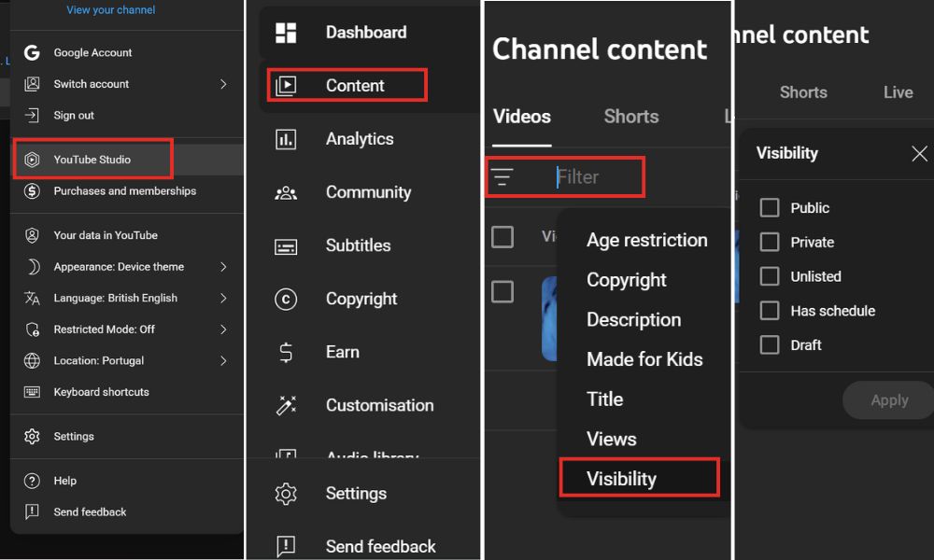
Task: Click the Studio sidebar Settings gear icon
Action: (286, 494)
